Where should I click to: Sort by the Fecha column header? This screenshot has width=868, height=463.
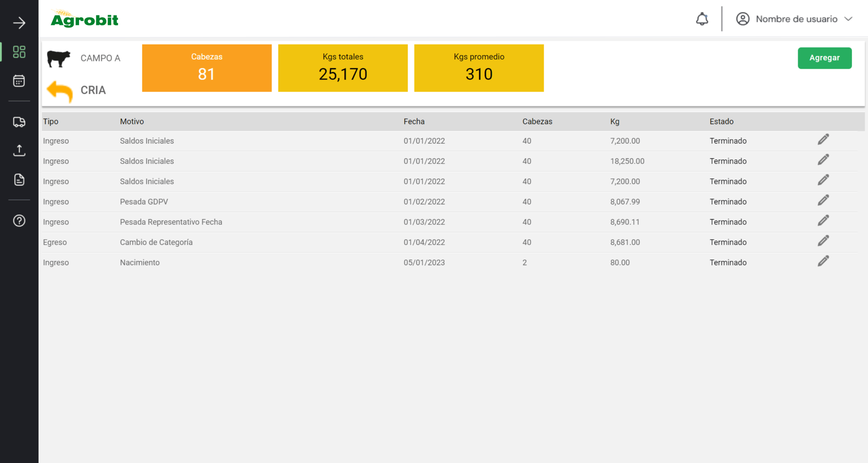click(414, 122)
